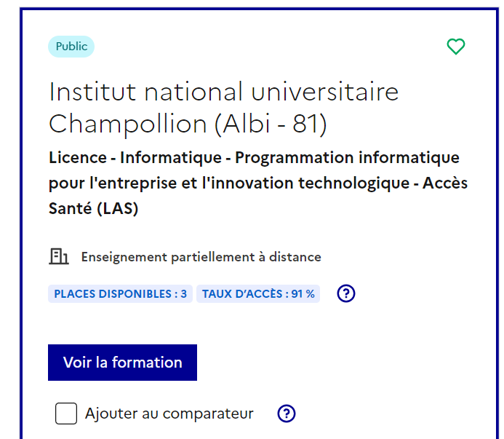Click the (Albi - 81) location text
Viewport: 504px width, 439px height.
click(271, 124)
